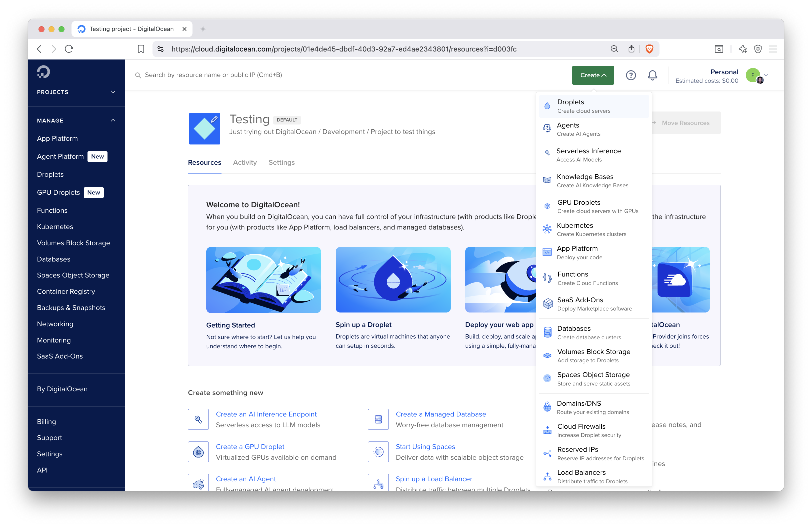The width and height of the screenshot is (812, 528).
Task: Click the Load Balancers icon in the menu
Action: (547, 476)
